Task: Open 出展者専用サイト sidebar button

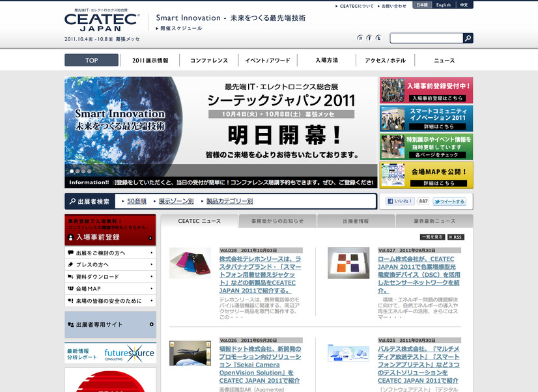Action: point(110,324)
